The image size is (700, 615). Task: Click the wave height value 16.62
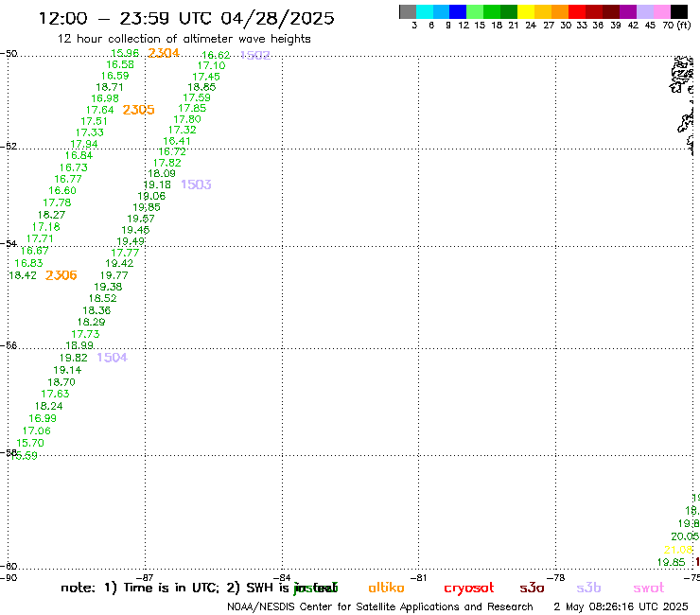point(216,55)
